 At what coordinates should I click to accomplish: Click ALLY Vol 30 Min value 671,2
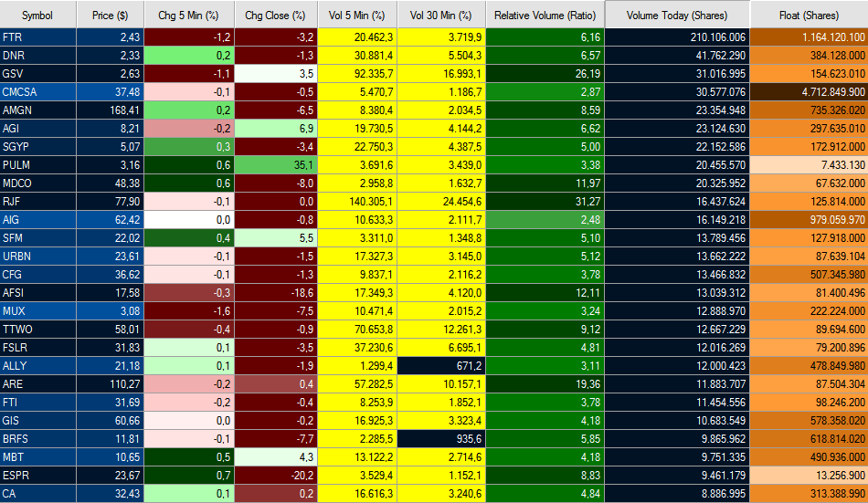tap(441, 366)
